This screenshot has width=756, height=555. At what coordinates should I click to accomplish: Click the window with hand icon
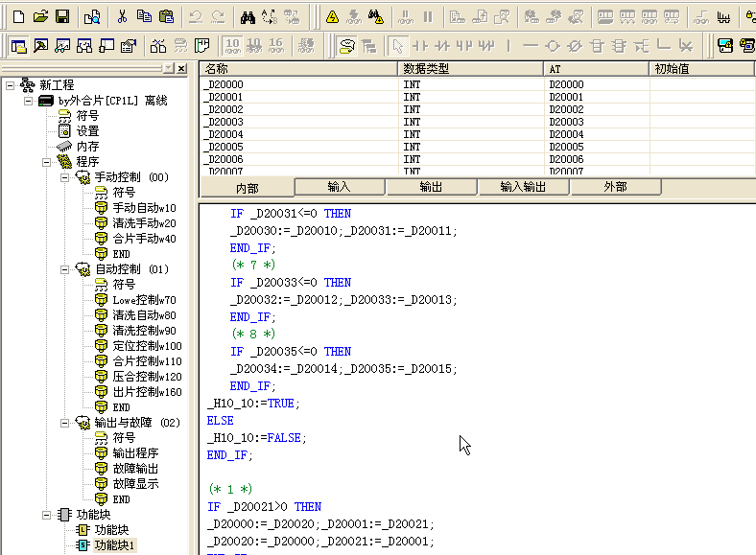tap(106, 46)
